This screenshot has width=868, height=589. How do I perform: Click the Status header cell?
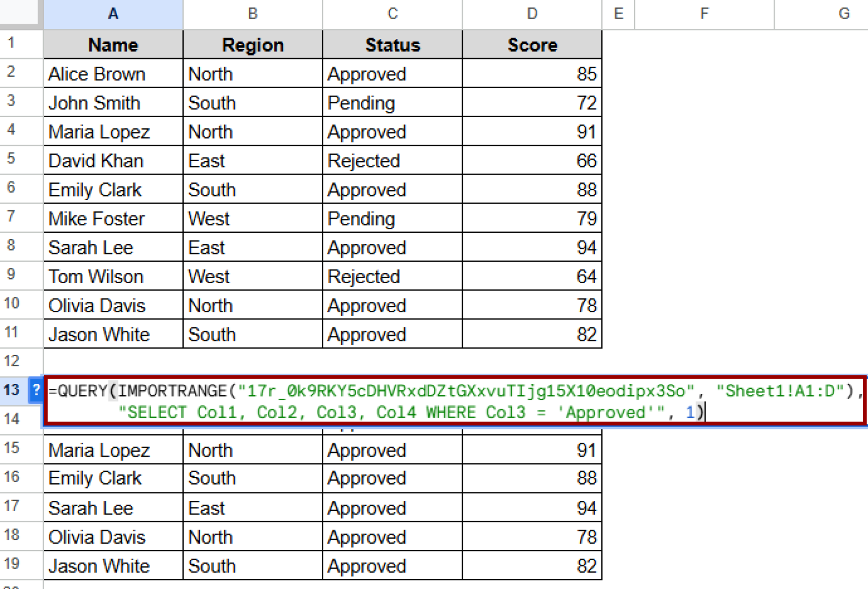[392, 45]
